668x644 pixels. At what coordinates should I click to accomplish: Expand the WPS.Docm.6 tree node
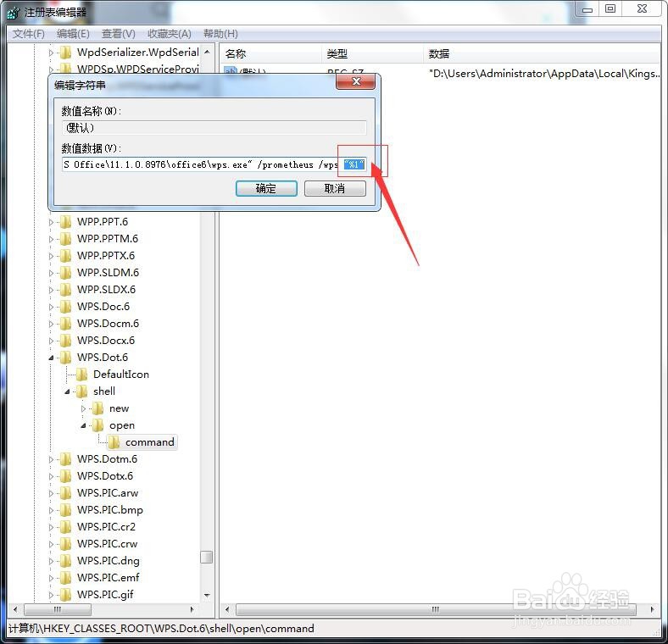[x=51, y=325]
